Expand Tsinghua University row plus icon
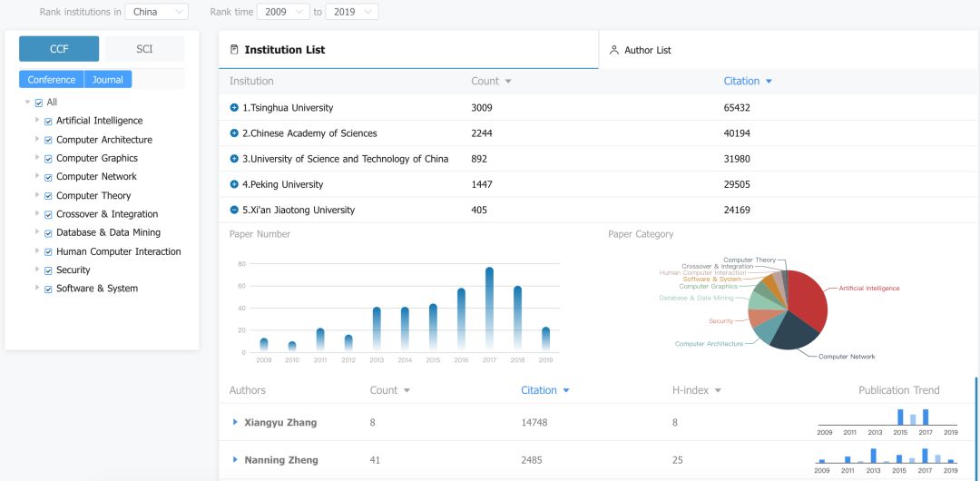This screenshot has width=980, height=481. click(234, 108)
